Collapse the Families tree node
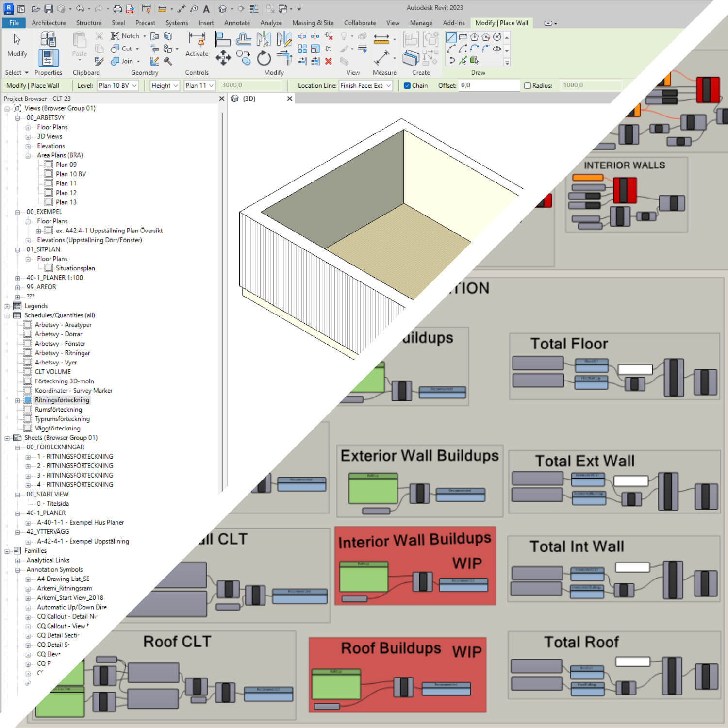The width and height of the screenshot is (728, 728). tap(7, 551)
